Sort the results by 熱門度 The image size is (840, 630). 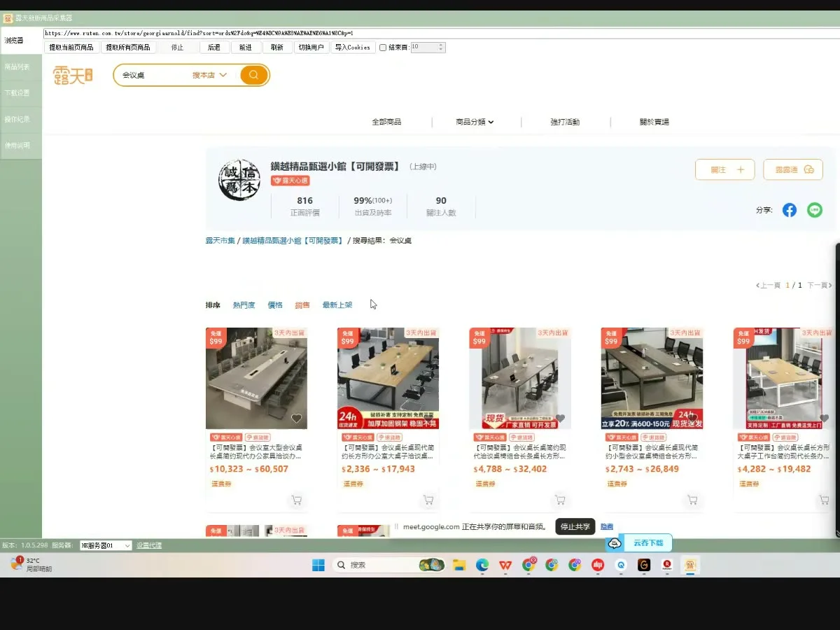(x=244, y=305)
